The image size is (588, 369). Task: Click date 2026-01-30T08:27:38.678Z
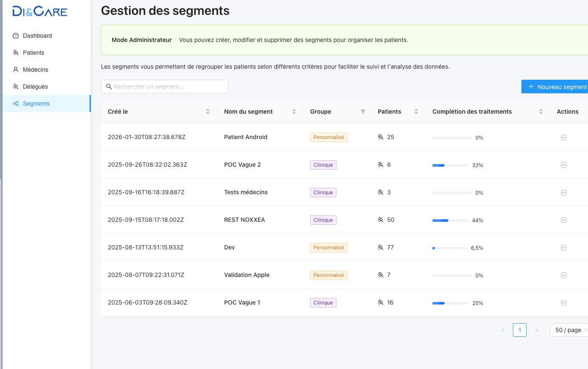coord(146,137)
